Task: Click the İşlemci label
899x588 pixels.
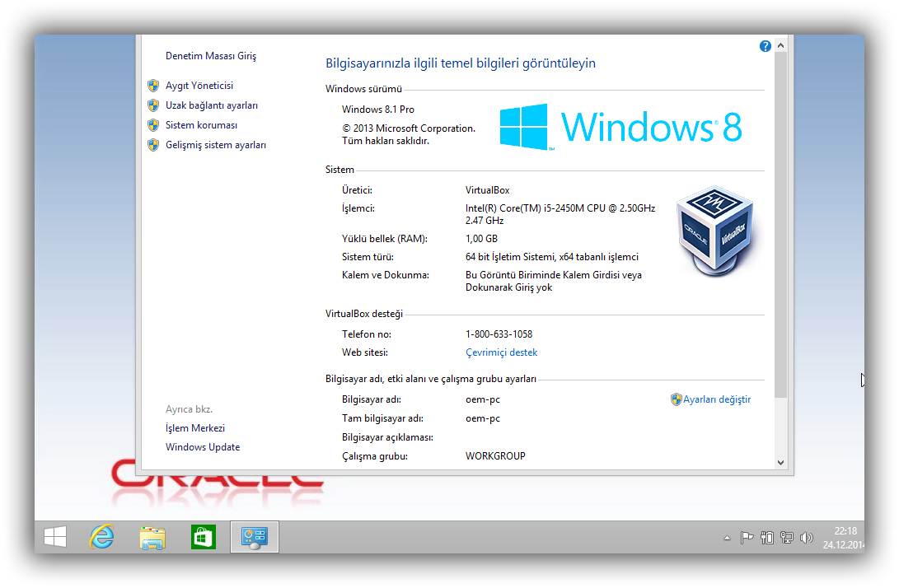Action: [x=358, y=208]
